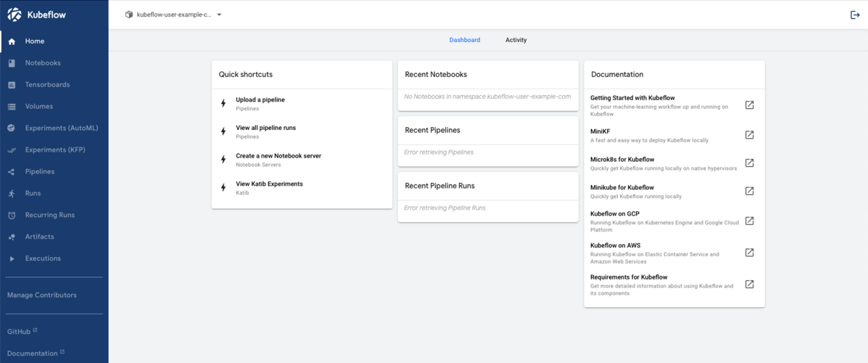Viewport: 868px width, 363px height.
Task: Open the Documentation sidebar link
Action: point(36,353)
